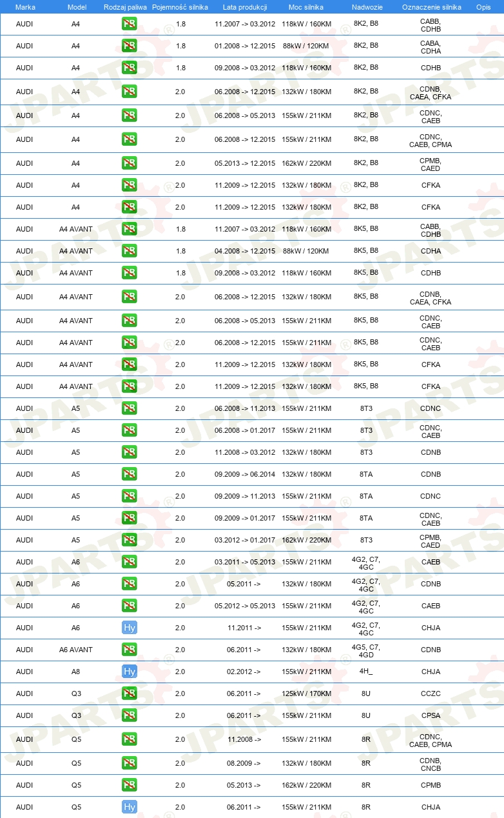
Task: Click the petrol icon in the Q5 08.2009 row
Action: pyautogui.click(x=130, y=763)
